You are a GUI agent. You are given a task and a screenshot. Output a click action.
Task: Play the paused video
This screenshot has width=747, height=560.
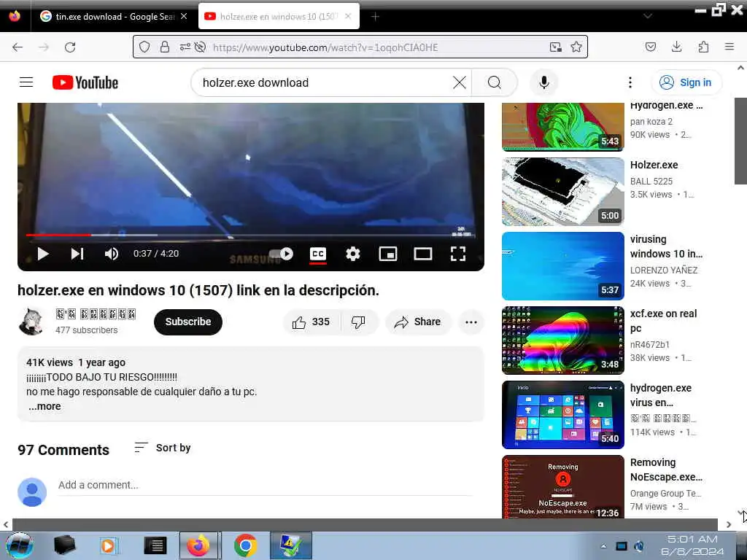(x=43, y=254)
